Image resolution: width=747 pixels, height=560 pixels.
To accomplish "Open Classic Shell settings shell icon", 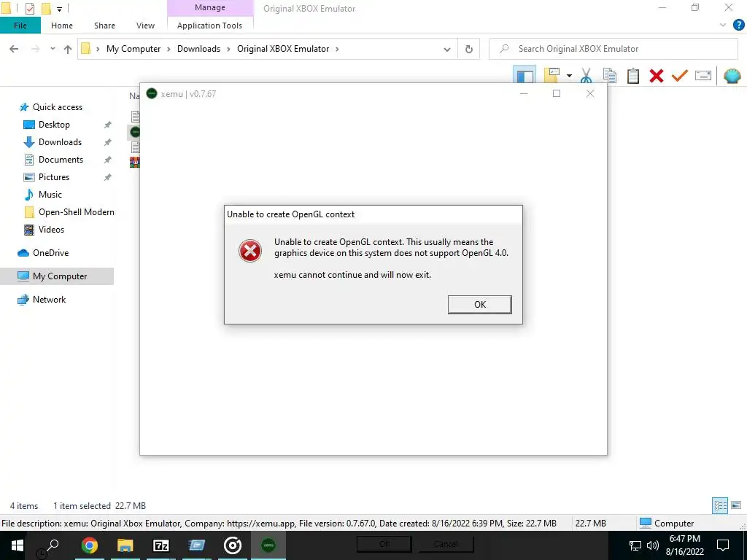I will click(732, 76).
